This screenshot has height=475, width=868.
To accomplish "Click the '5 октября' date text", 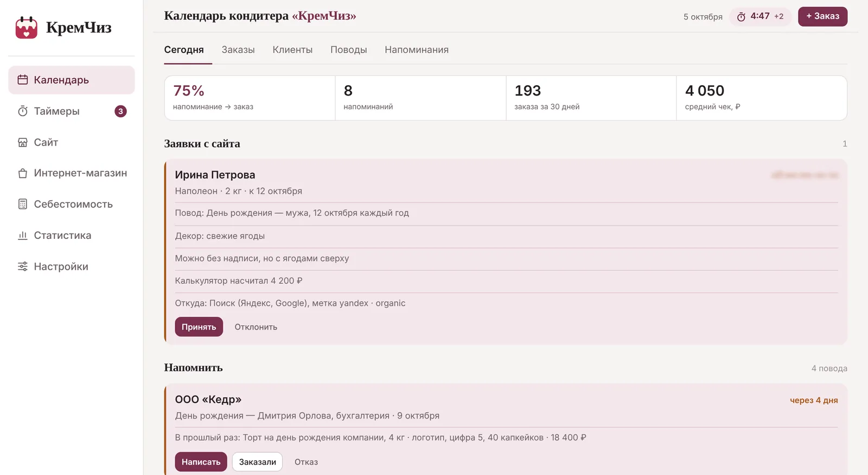I will coord(703,17).
